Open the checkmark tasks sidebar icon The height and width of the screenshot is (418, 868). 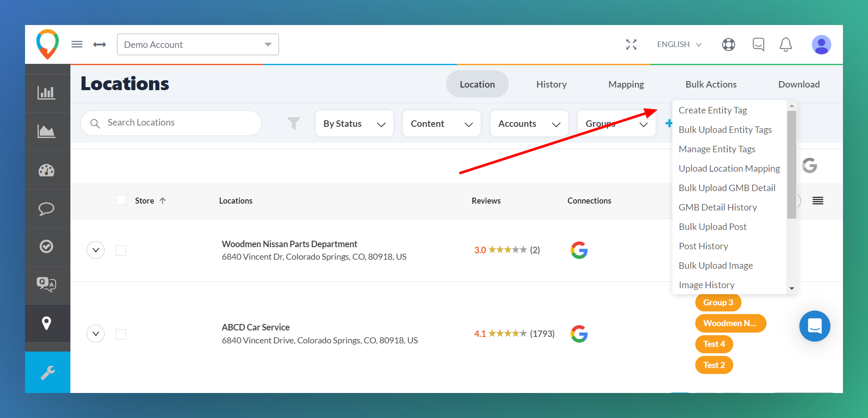click(46, 246)
